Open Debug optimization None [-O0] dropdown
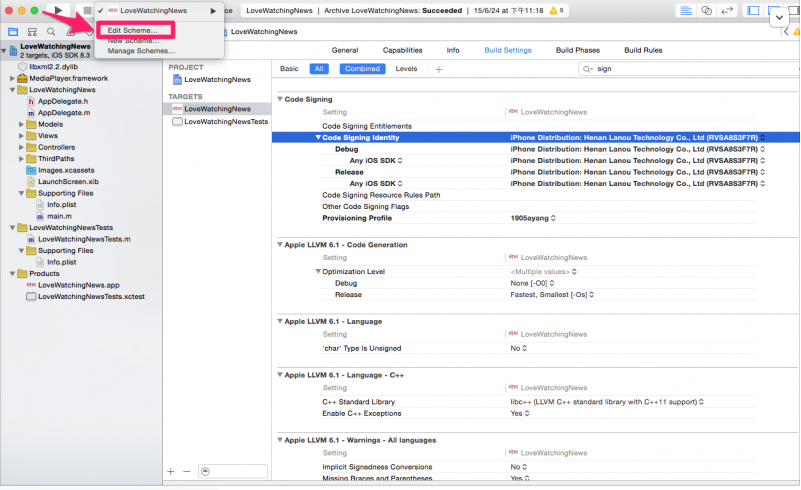Screen dimensions: 801x490 tap(532, 283)
